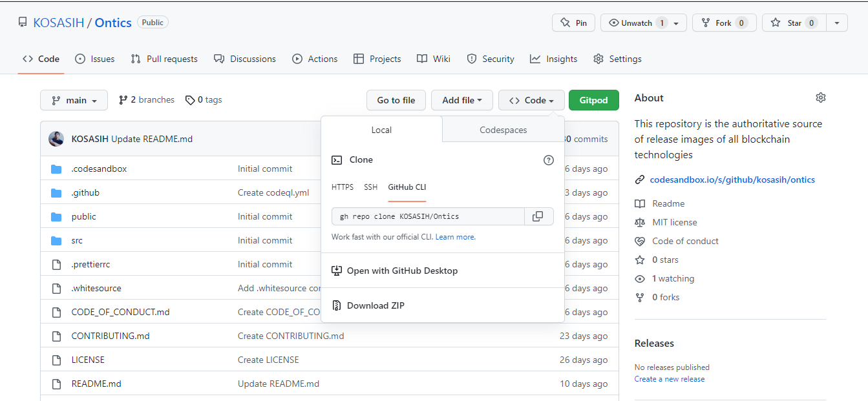The width and height of the screenshot is (868, 401).
Task: View the 0 stars link
Action: (657, 260)
